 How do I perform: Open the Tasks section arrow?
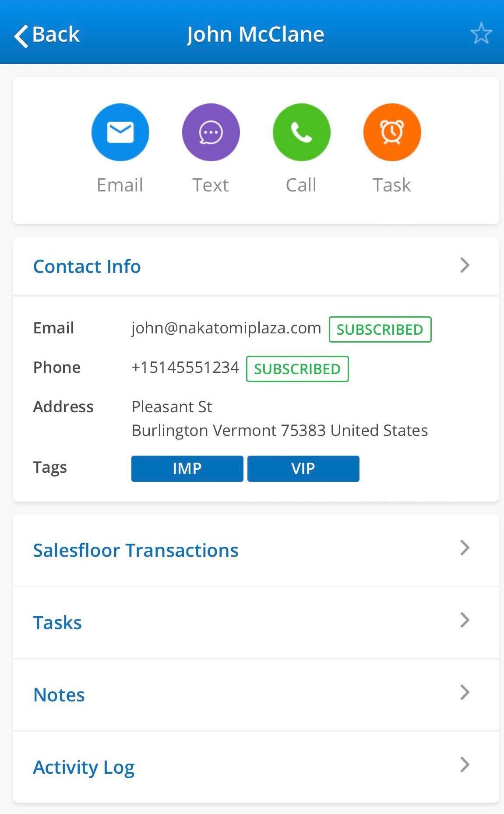click(x=465, y=620)
